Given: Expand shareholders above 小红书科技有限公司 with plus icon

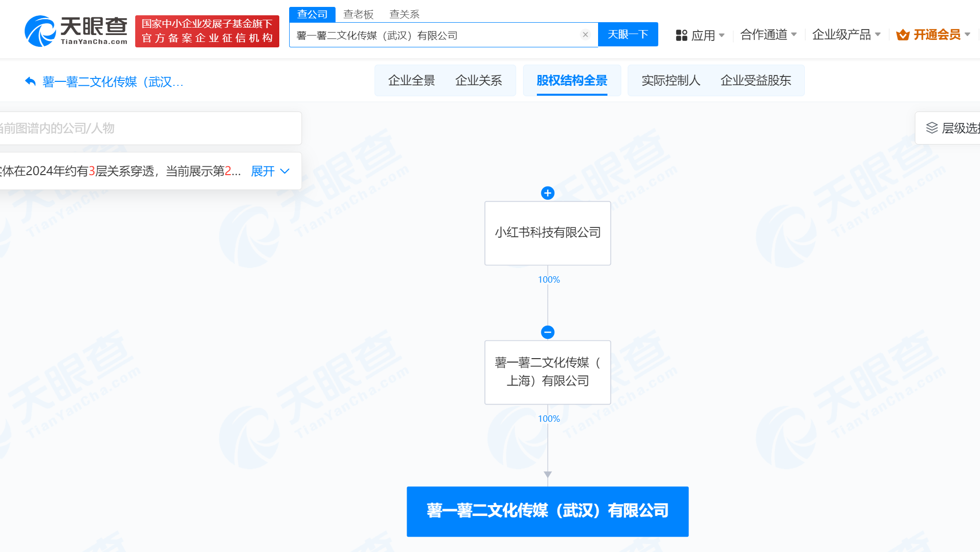Looking at the screenshot, I should (548, 193).
